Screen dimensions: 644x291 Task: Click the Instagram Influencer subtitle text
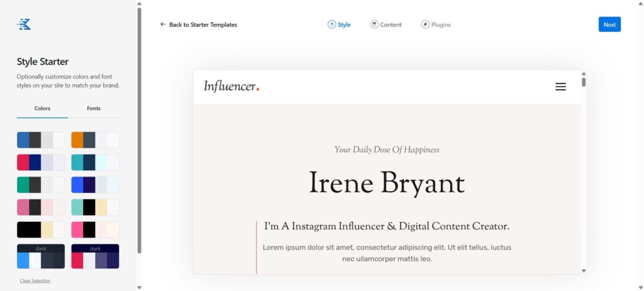(x=387, y=226)
